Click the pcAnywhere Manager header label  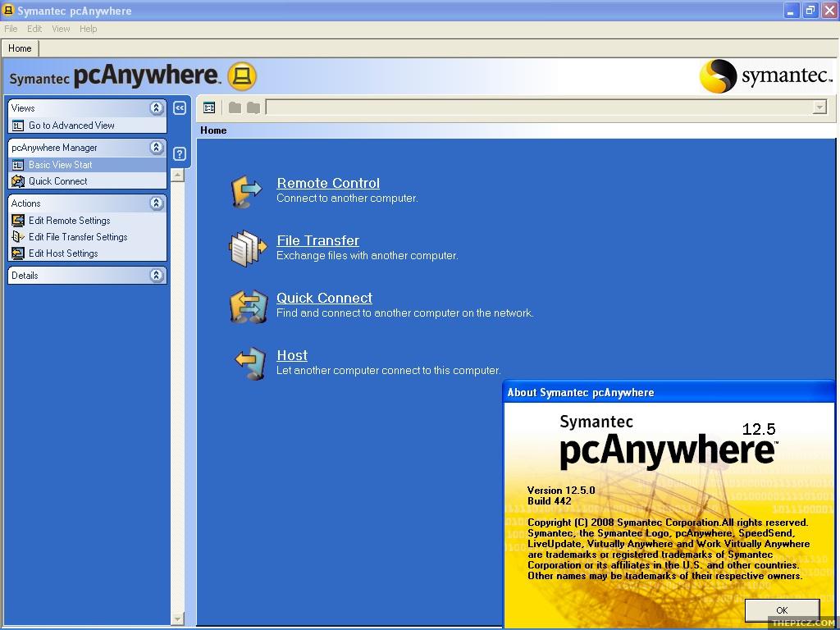click(54, 148)
